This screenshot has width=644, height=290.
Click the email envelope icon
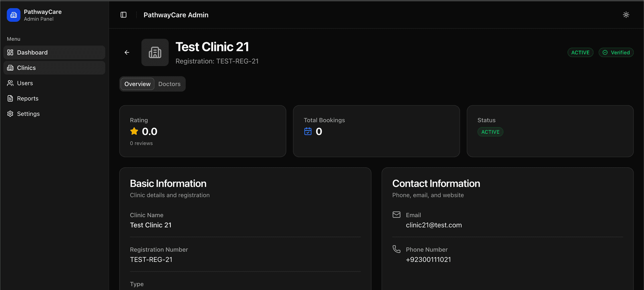point(396,215)
